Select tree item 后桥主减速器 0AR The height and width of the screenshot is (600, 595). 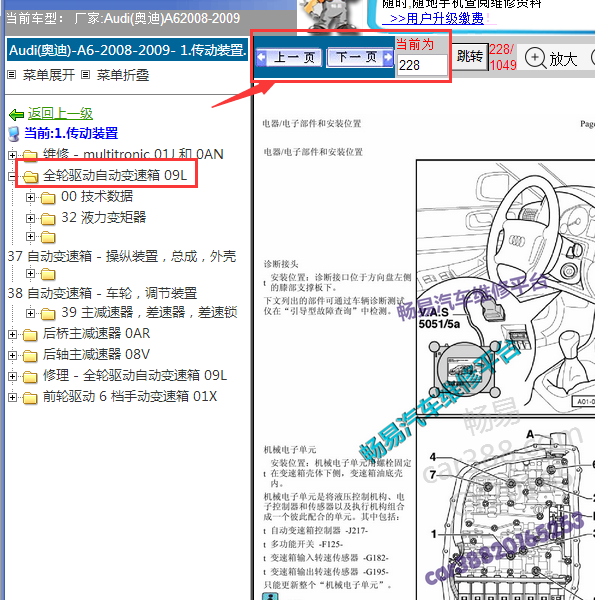[96, 333]
